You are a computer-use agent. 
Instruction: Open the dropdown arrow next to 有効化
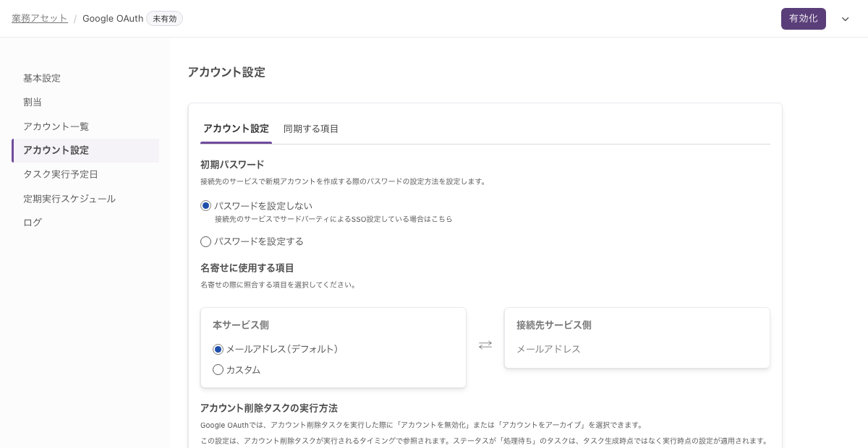pyautogui.click(x=845, y=19)
